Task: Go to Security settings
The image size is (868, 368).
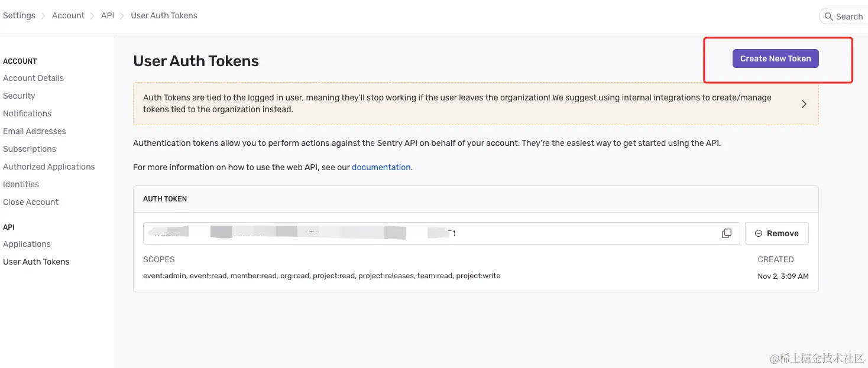Action: coord(19,96)
